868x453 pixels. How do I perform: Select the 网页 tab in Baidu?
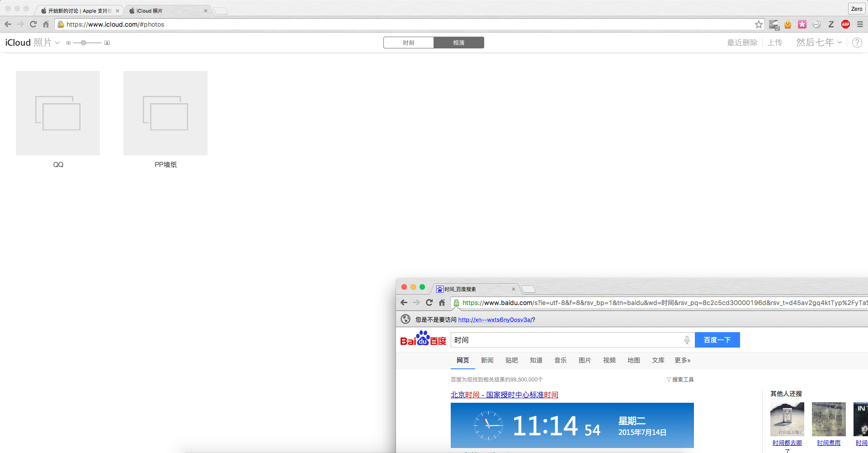(x=462, y=360)
